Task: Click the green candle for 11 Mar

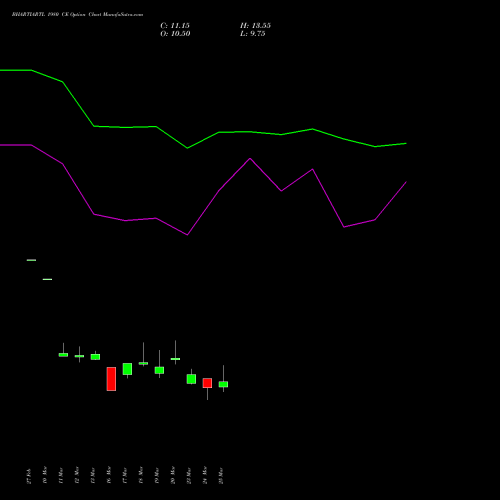Action: tap(63, 355)
